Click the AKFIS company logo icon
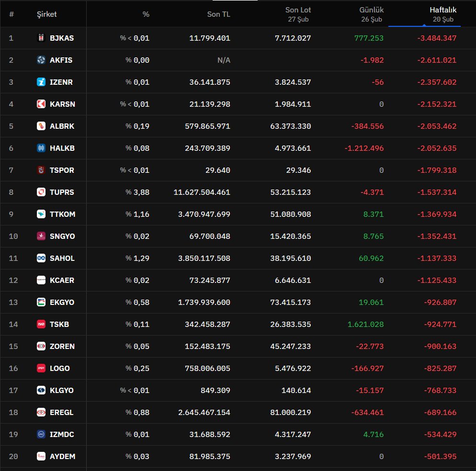Viewport: 476px width, 471px height. coord(41,60)
